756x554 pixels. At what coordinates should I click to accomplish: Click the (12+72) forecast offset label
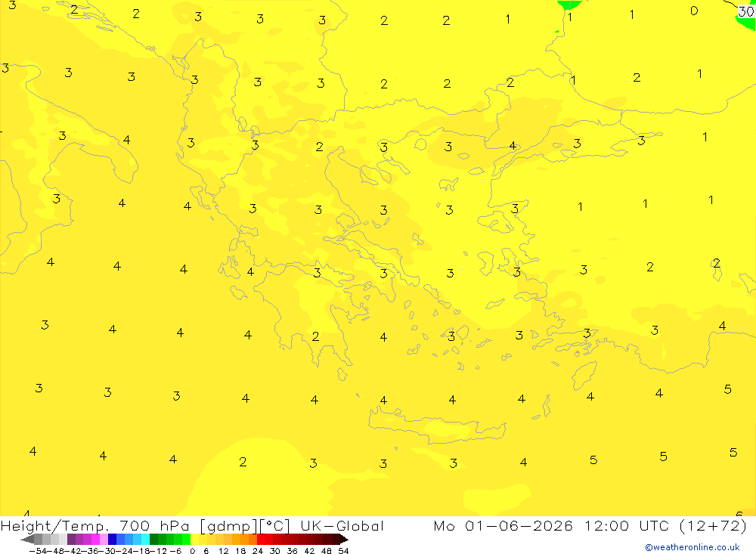(713, 525)
